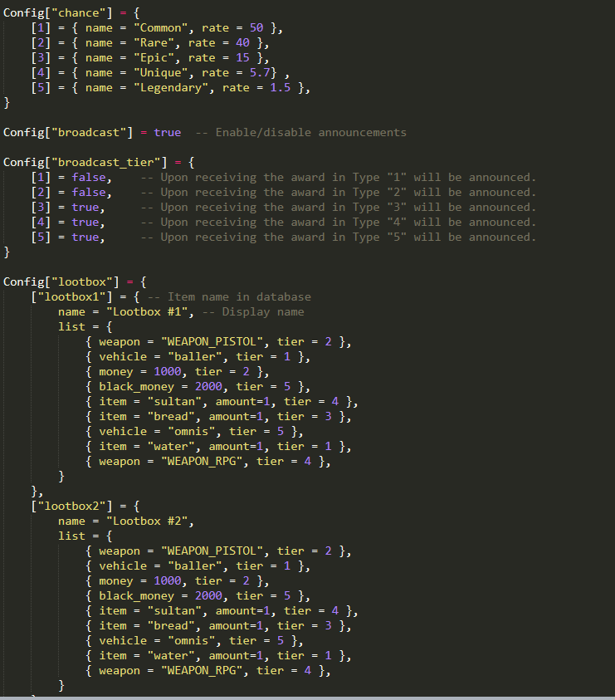Click the Epic rate value 15
The height and width of the screenshot is (700, 615).
pos(242,57)
